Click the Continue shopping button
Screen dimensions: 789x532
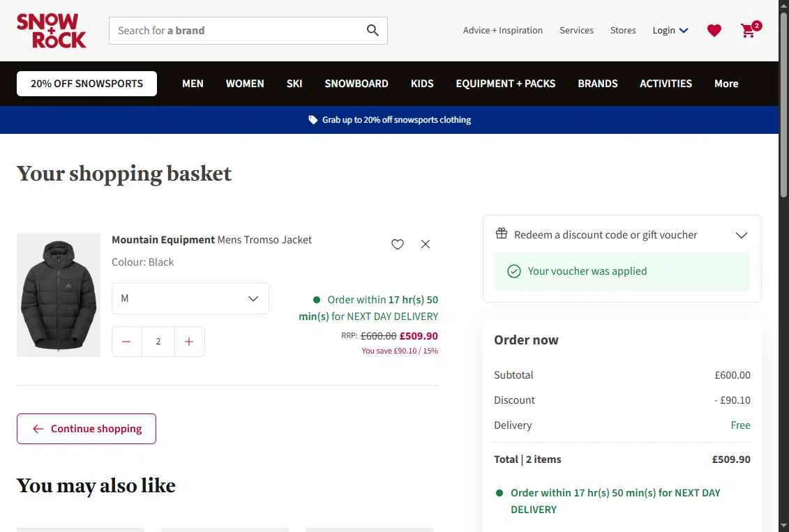point(87,429)
